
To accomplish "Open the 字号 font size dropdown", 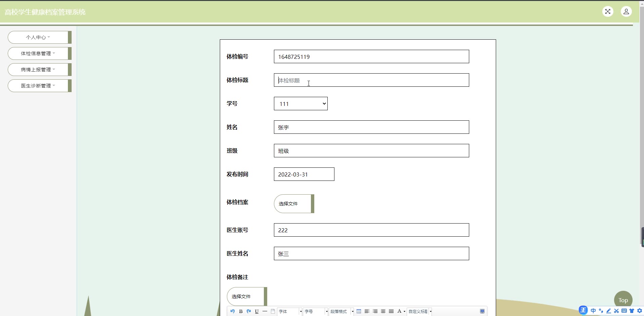I will 316,311.
